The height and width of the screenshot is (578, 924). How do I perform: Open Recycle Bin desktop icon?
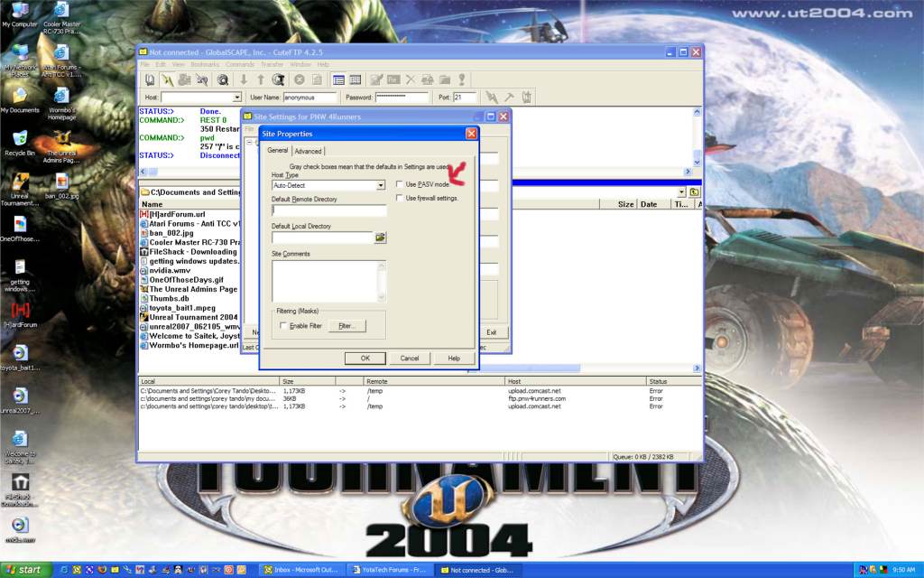click(20, 144)
